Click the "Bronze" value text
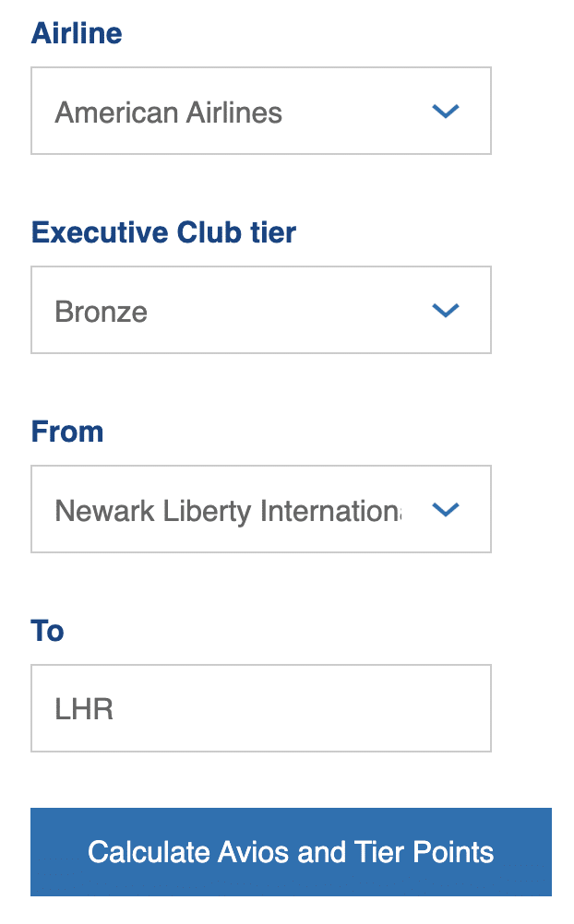The image size is (574, 924). (102, 312)
